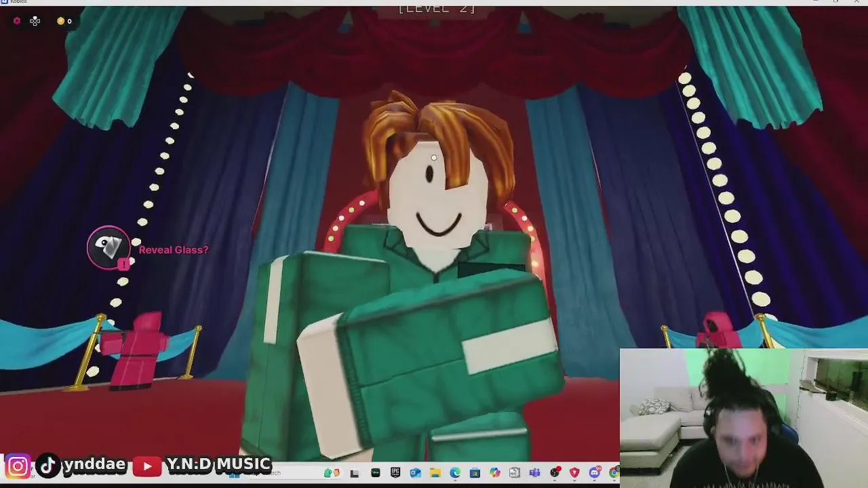This screenshot has height=488, width=868.
Task: Click the TikTok logo in overlay
Action: click(47, 466)
